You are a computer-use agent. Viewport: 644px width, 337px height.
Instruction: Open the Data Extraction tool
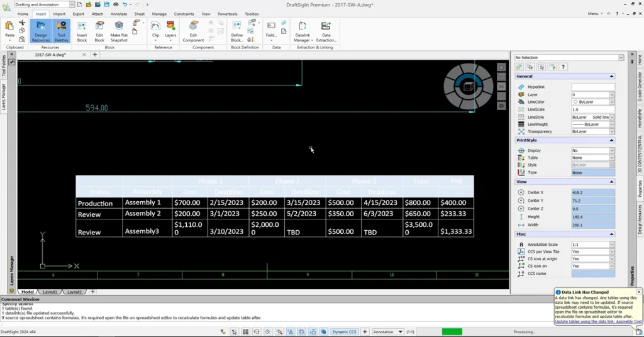[326, 30]
